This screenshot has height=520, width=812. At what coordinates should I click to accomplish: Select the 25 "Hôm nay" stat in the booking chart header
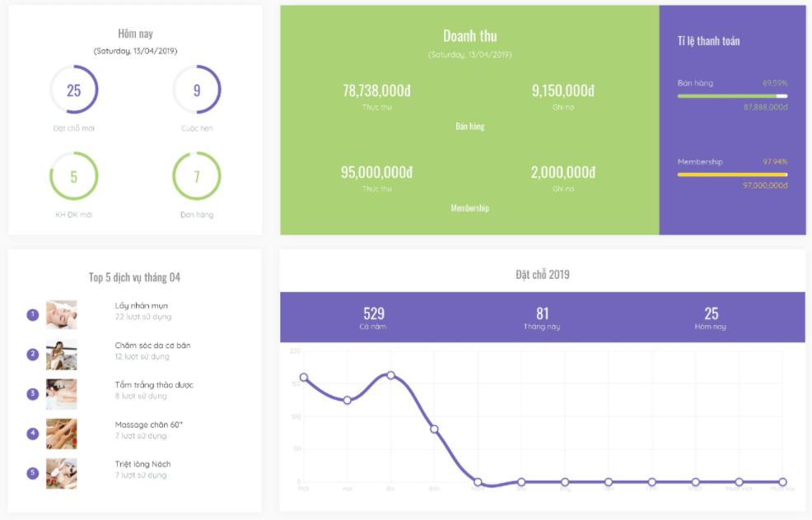(x=711, y=317)
